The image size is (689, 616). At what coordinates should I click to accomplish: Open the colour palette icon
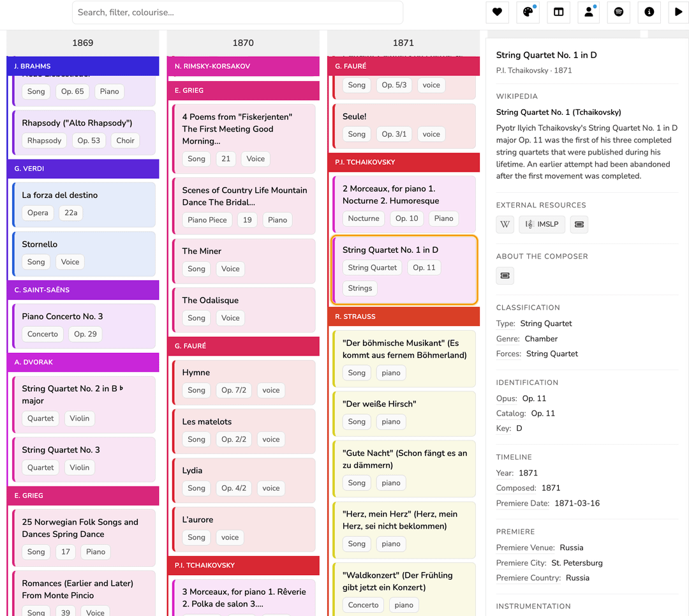click(528, 12)
